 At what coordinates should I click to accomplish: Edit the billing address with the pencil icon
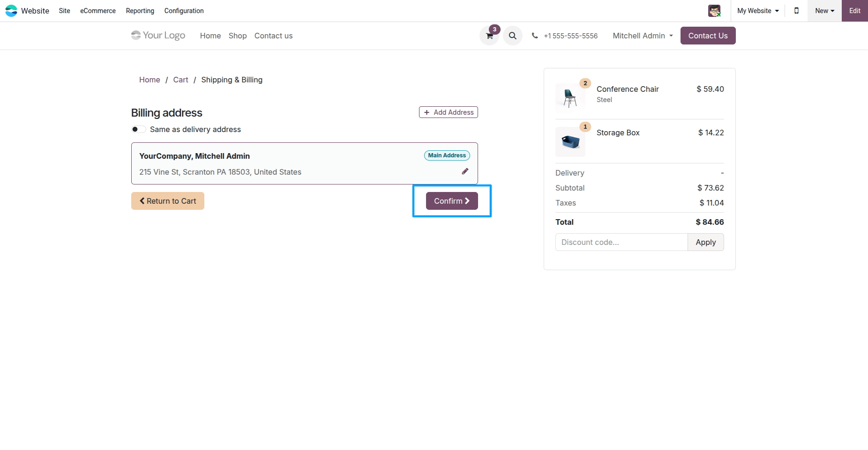[x=465, y=171]
